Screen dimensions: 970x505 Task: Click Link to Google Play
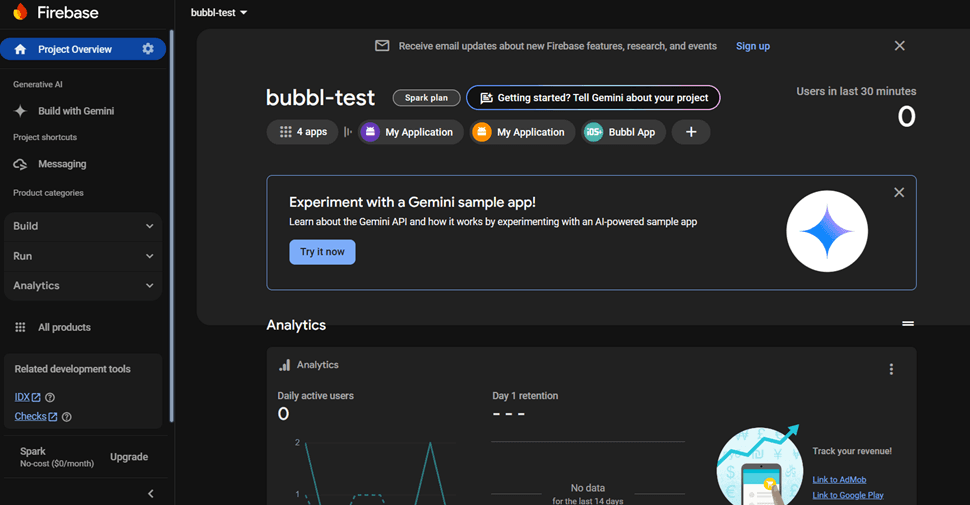point(848,495)
